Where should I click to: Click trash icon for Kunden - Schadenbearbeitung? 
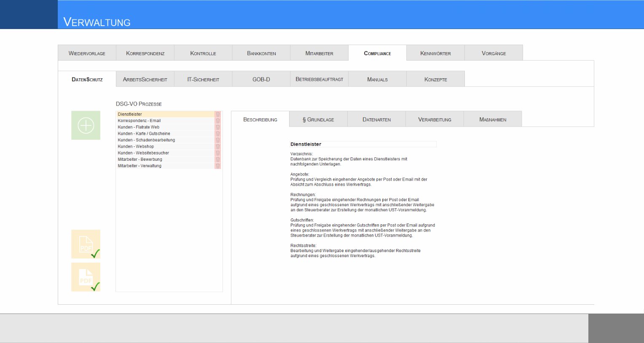[218, 140]
